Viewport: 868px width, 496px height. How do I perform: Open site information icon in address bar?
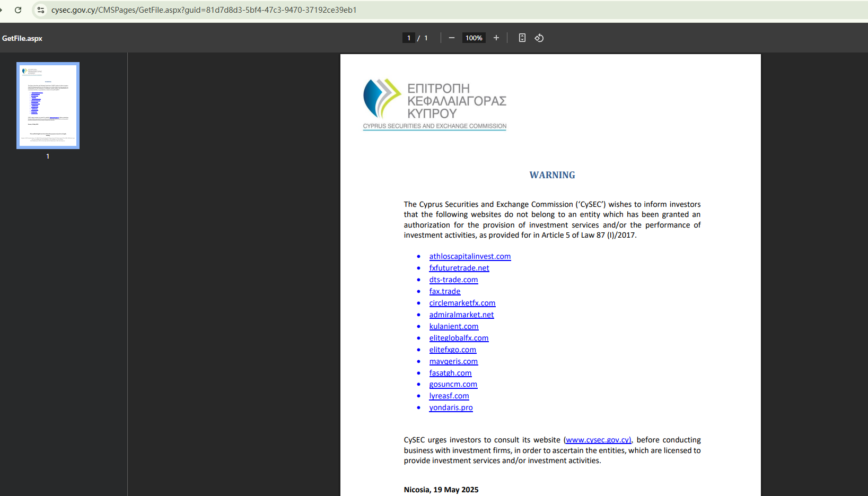pyautogui.click(x=41, y=10)
